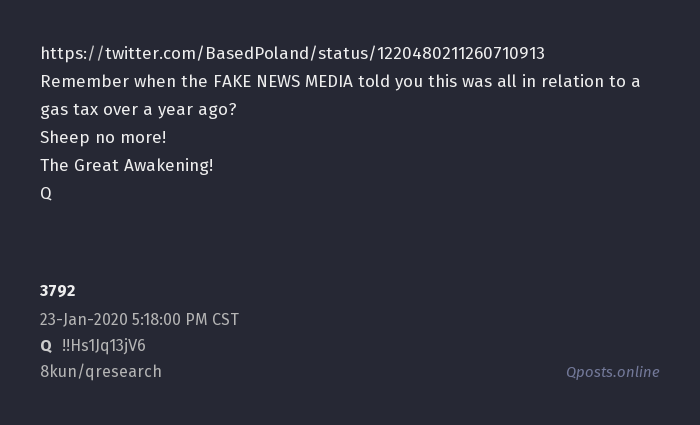Click the bold Q author name
The width and height of the screenshot is (700, 425).
(46, 346)
